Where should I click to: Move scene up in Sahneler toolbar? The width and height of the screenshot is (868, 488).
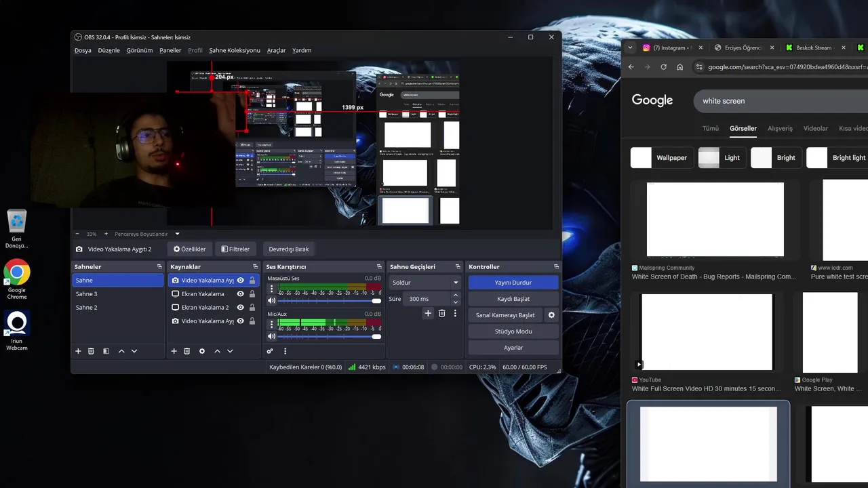121,351
